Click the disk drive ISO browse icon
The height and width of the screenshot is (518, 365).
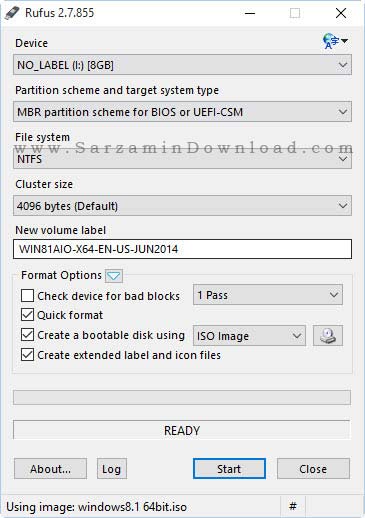[x=328, y=335]
